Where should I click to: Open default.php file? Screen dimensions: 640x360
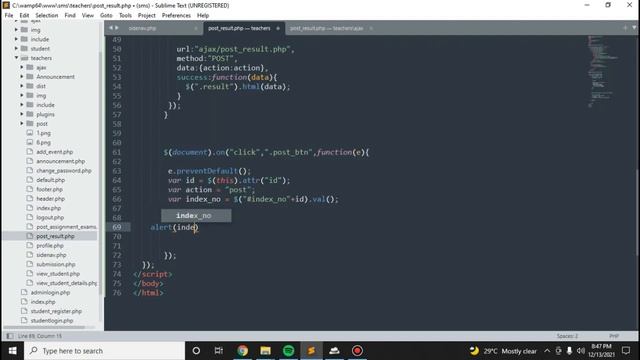tap(50, 180)
